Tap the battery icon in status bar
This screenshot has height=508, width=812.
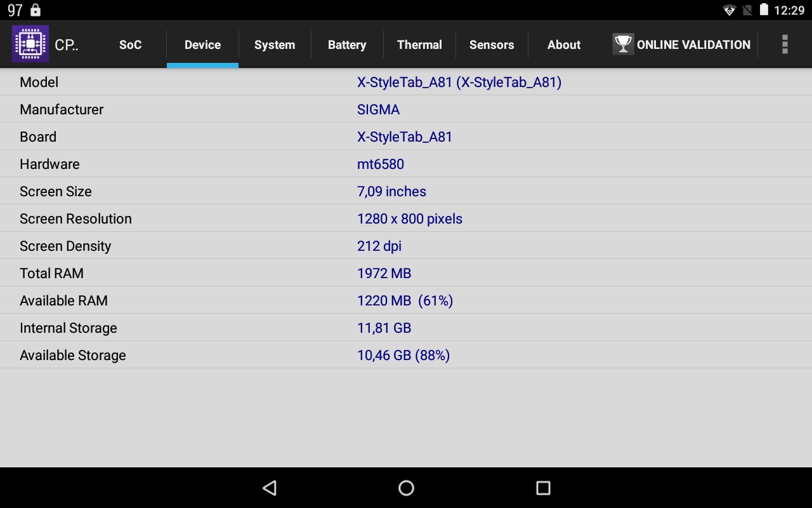pos(764,10)
